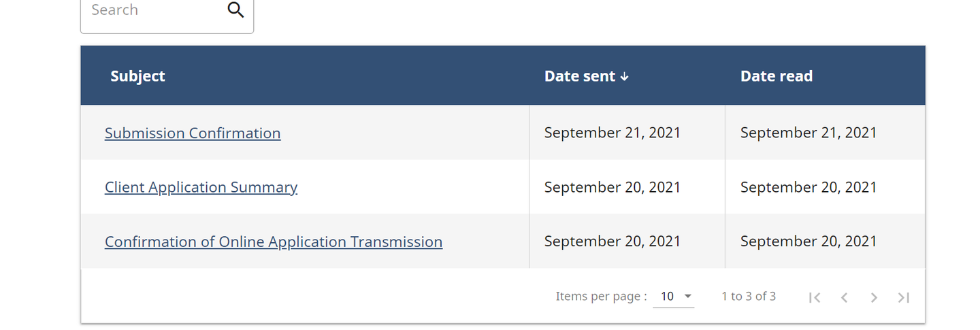Sort the table by Date read column
The width and height of the screenshot is (980, 330).
[776, 76]
